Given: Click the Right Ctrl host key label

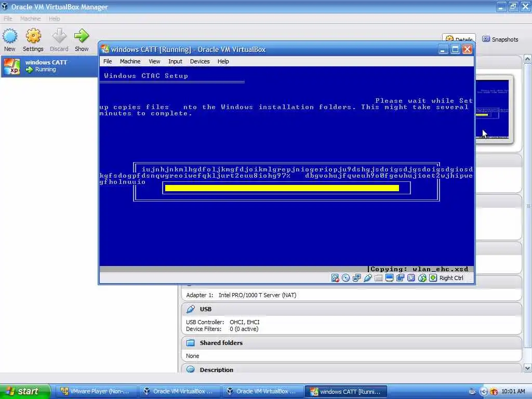Looking at the screenshot, I should point(451,278).
